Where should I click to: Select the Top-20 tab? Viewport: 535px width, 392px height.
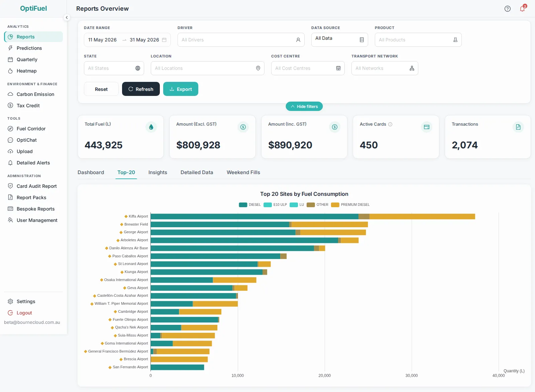pos(126,172)
